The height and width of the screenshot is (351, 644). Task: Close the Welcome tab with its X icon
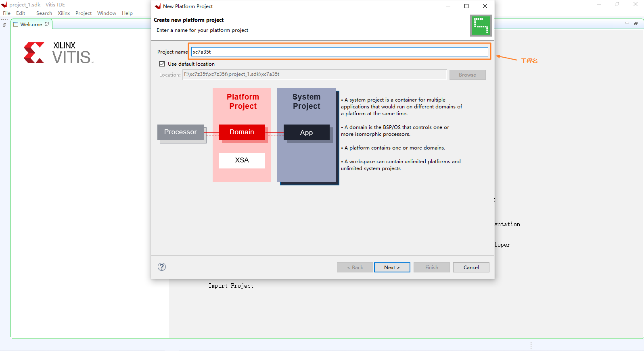[x=47, y=24]
